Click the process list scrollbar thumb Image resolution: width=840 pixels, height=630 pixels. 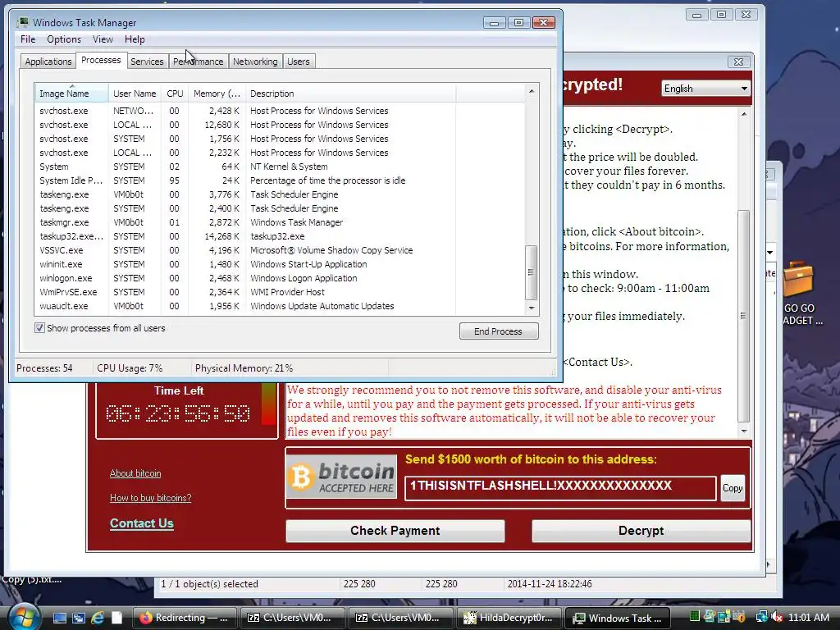pos(531,272)
